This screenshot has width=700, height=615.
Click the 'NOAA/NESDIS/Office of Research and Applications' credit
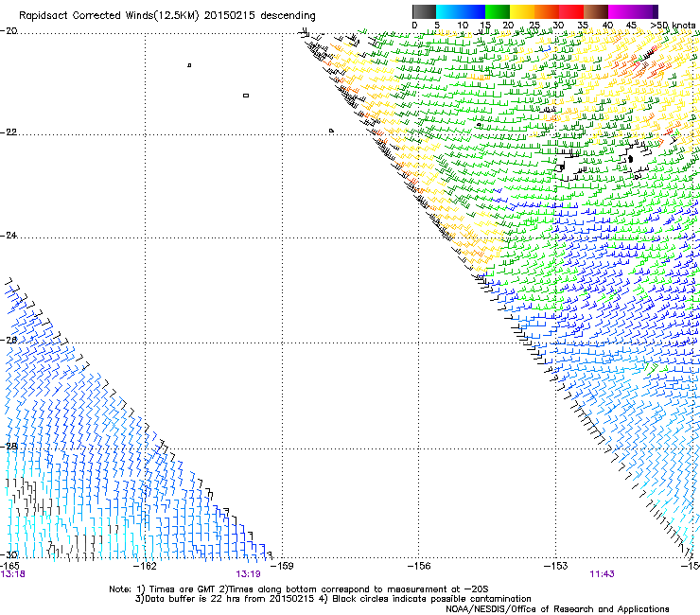point(557,609)
